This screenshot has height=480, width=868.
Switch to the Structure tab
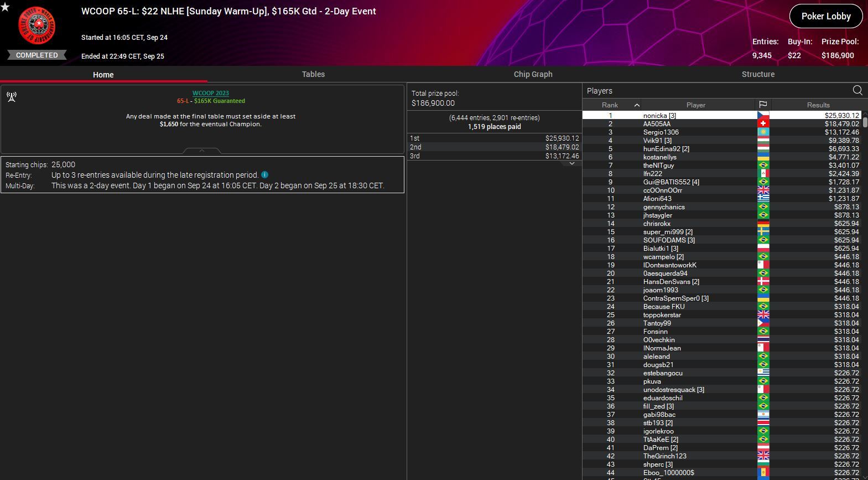pyautogui.click(x=758, y=74)
